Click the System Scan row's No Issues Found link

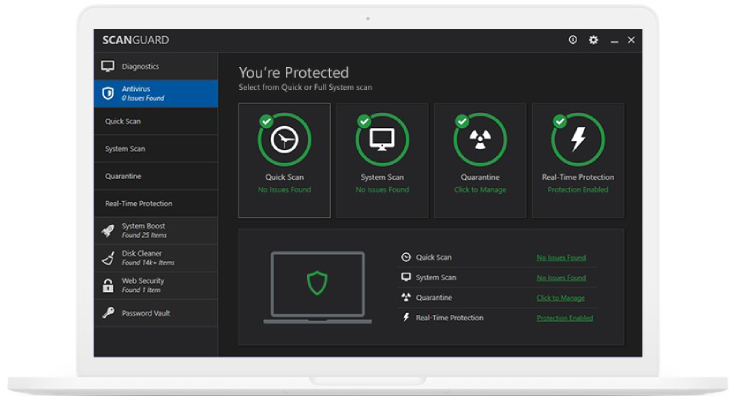(561, 277)
